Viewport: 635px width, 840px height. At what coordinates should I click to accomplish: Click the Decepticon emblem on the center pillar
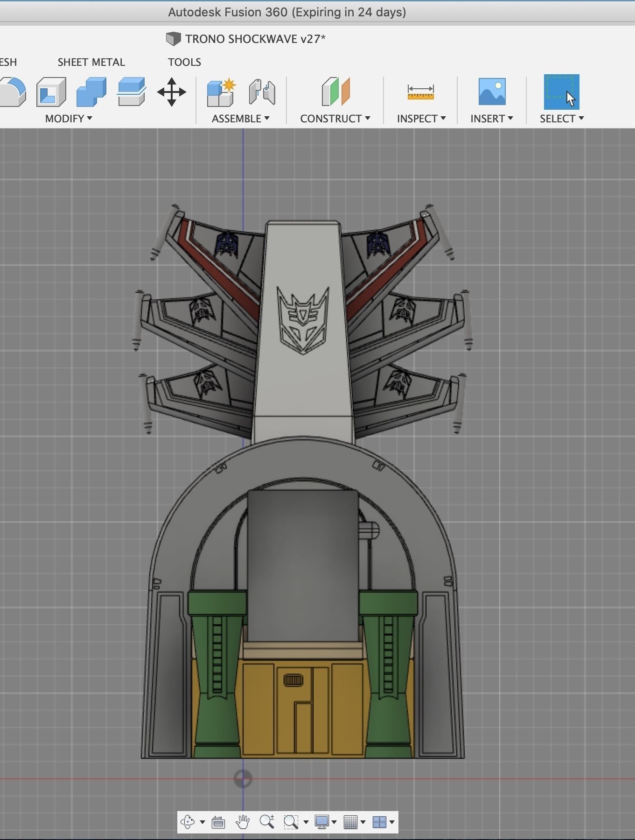point(303,320)
